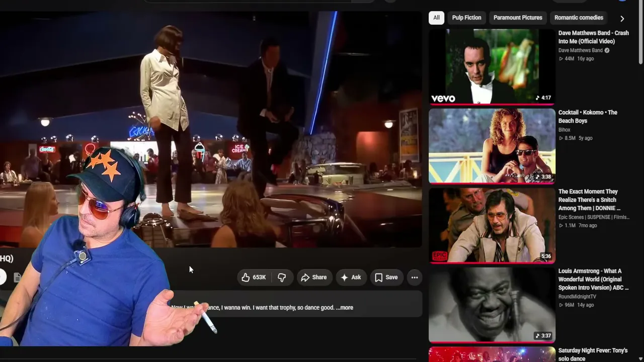The width and height of the screenshot is (644, 362).
Task: Open the Share dialog
Action: click(314, 278)
